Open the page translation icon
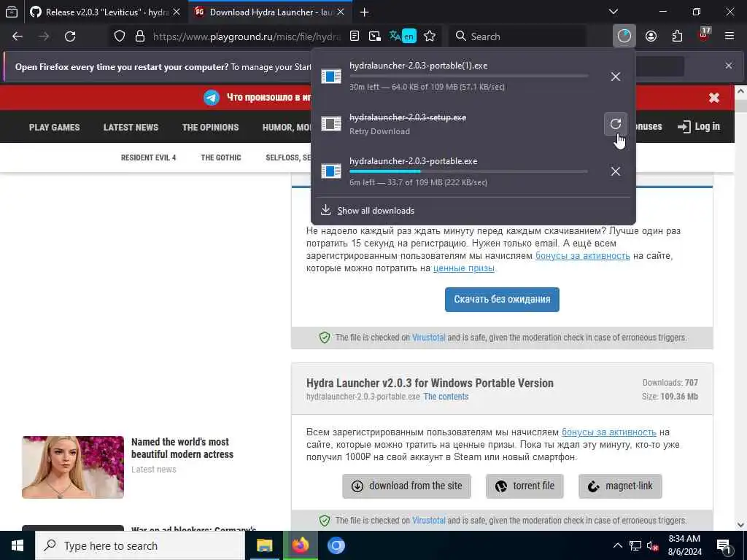Image resolution: width=747 pixels, height=560 pixels. [403, 36]
